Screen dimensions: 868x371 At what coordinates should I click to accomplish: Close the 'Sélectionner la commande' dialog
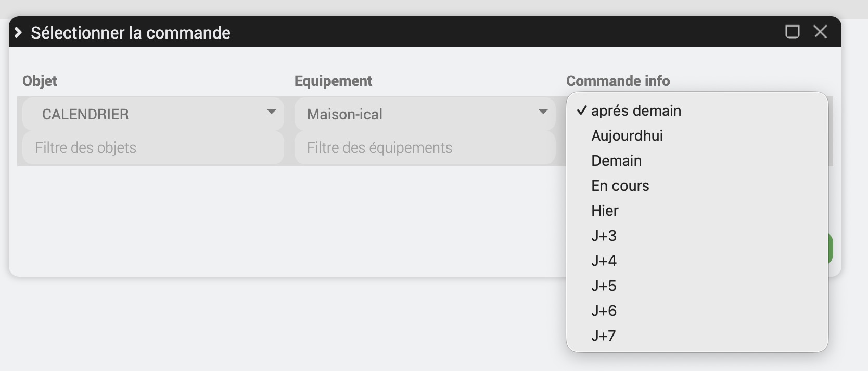click(821, 32)
